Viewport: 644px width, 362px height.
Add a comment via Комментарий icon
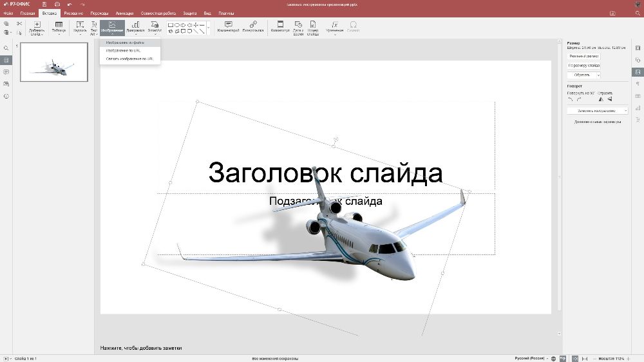tap(228, 26)
